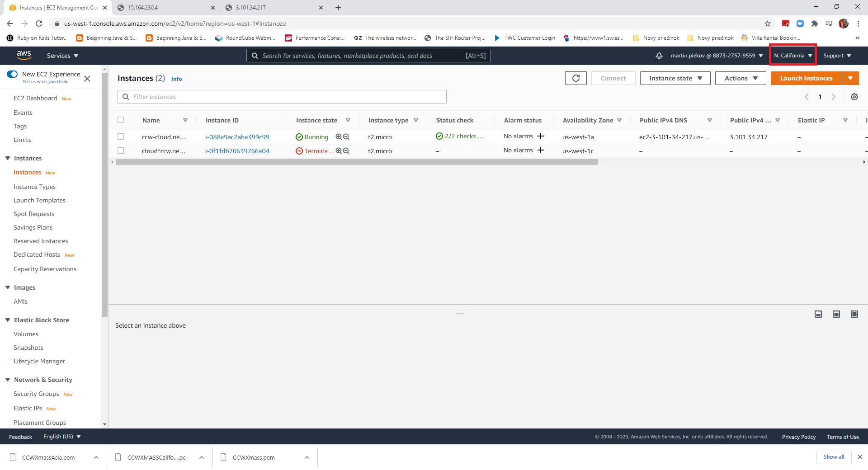Click the AWS logo home icon
Viewport: 868px width, 470px height.
[24, 55]
